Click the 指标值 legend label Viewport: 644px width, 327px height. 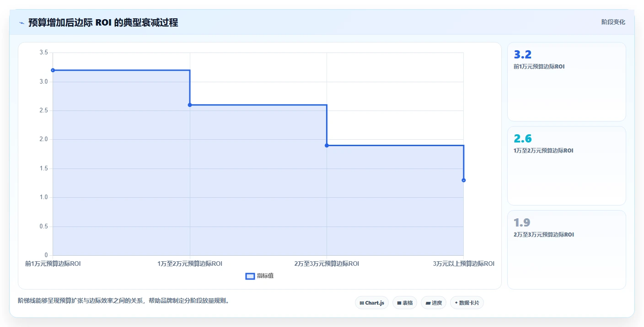pyautogui.click(x=265, y=276)
